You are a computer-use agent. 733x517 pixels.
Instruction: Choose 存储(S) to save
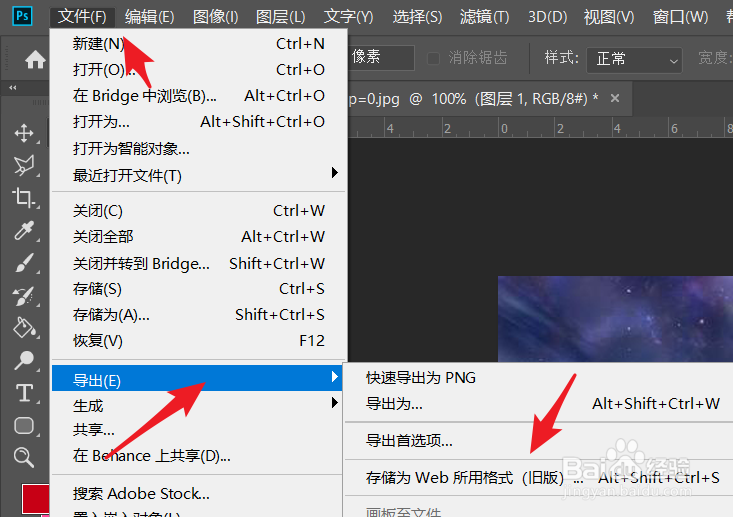(199, 289)
